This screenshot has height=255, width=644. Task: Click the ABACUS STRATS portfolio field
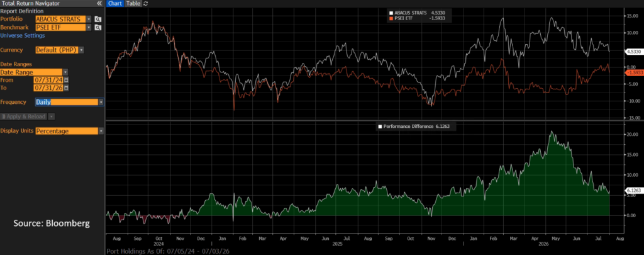point(60,20)
